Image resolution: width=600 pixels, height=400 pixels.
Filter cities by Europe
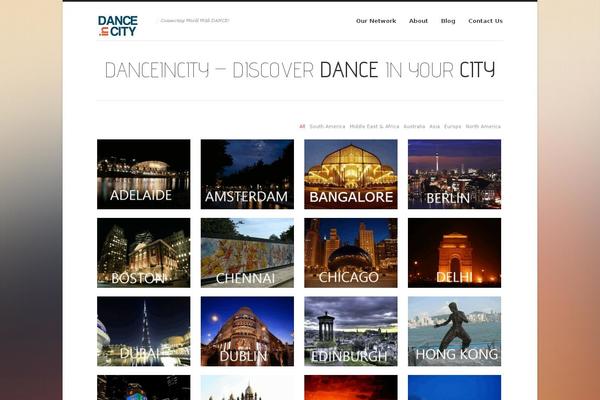(x=452, y=126)
